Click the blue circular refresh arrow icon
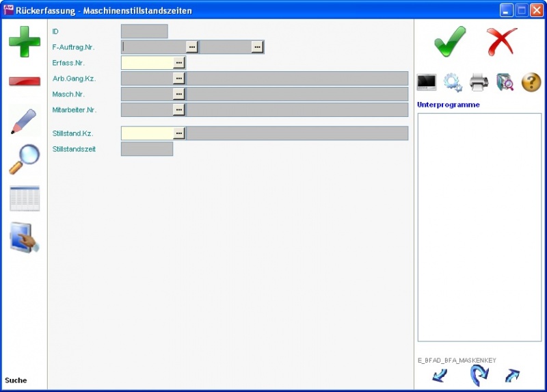Viewport: 547px width, 392px height. (479, 375)
